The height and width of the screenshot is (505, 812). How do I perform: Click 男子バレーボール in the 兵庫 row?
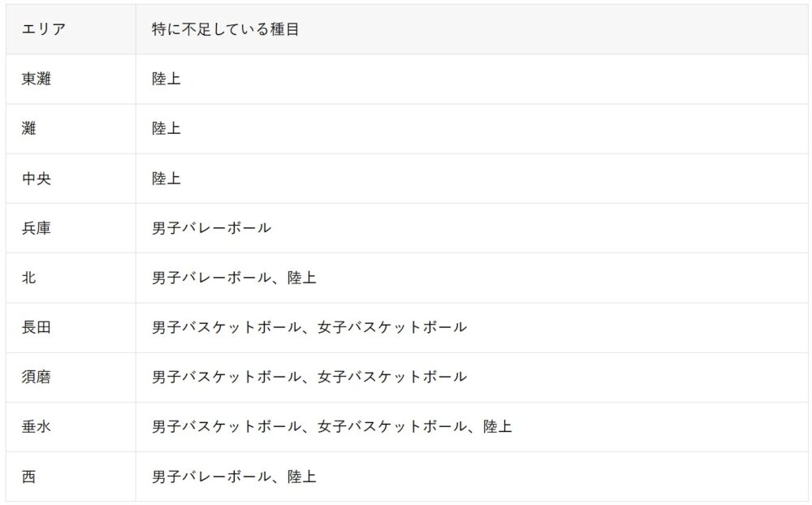(211, 228)
